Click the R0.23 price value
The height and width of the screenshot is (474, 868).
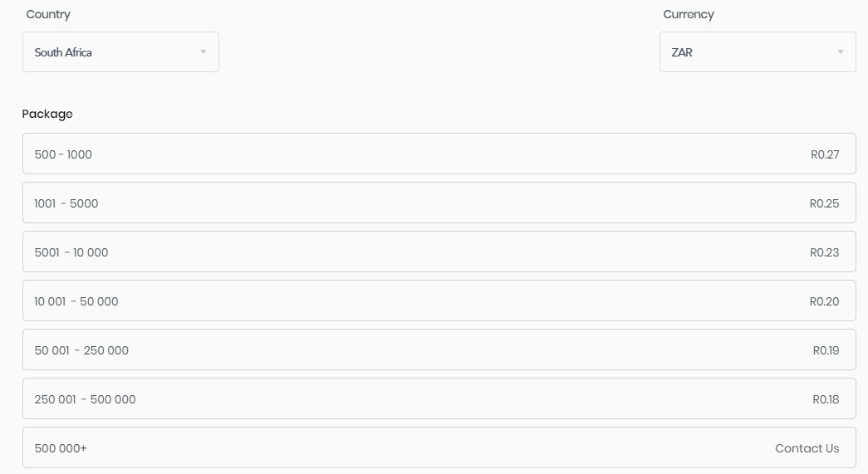[824, 252]
